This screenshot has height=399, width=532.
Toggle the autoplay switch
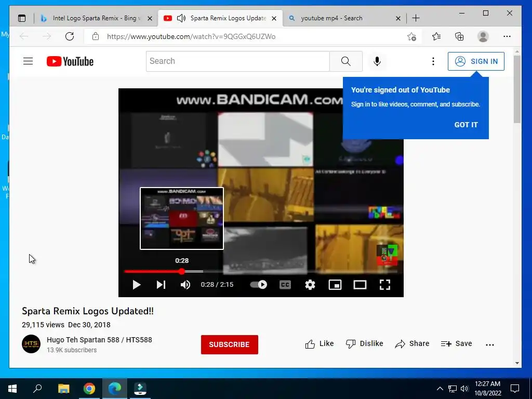click(x=259, y=285)
